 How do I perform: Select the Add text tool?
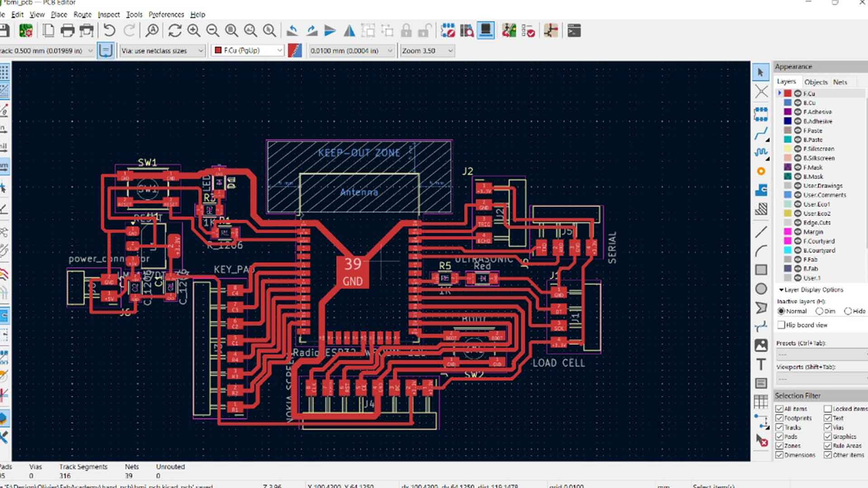pyautogui.click(x=761, y=364)
